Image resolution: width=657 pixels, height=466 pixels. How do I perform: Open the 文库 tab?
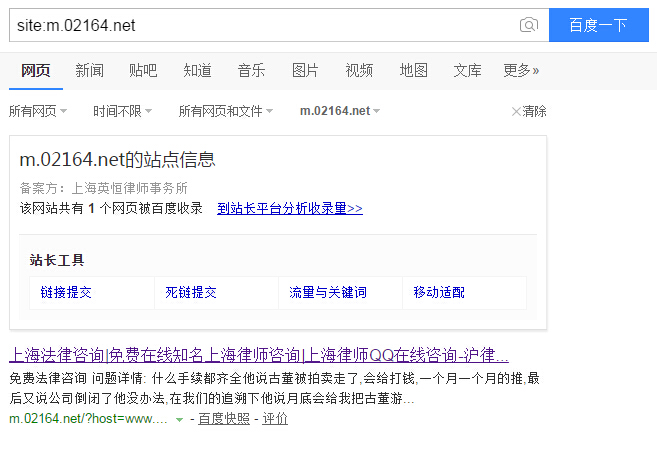point(467,70)
